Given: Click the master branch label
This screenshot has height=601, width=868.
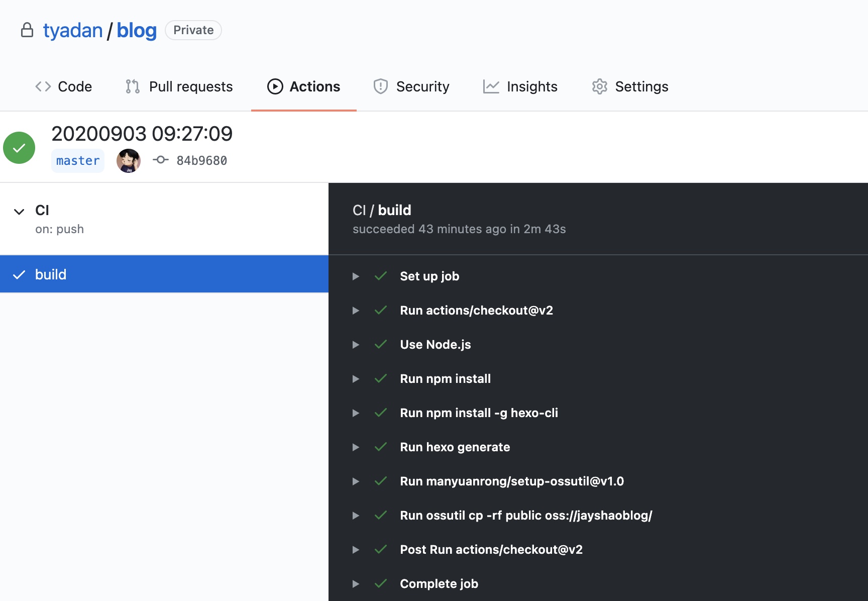Looking at the screenshot, I should point(78,161).
